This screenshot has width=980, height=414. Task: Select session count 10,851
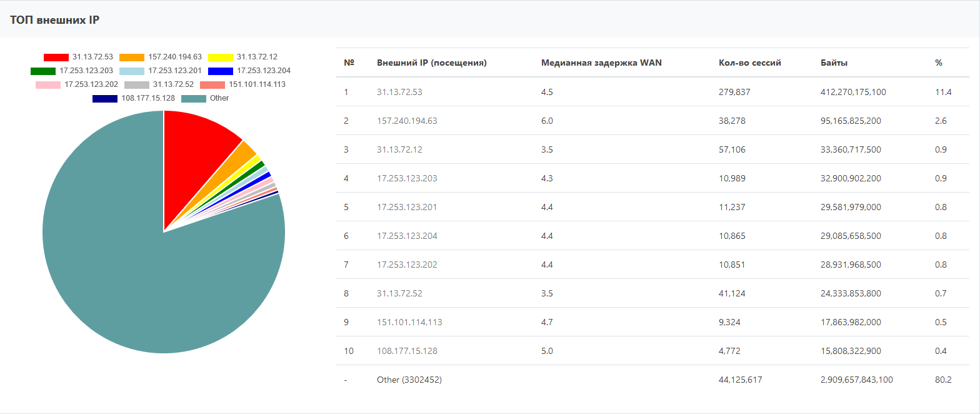[732, 265]
